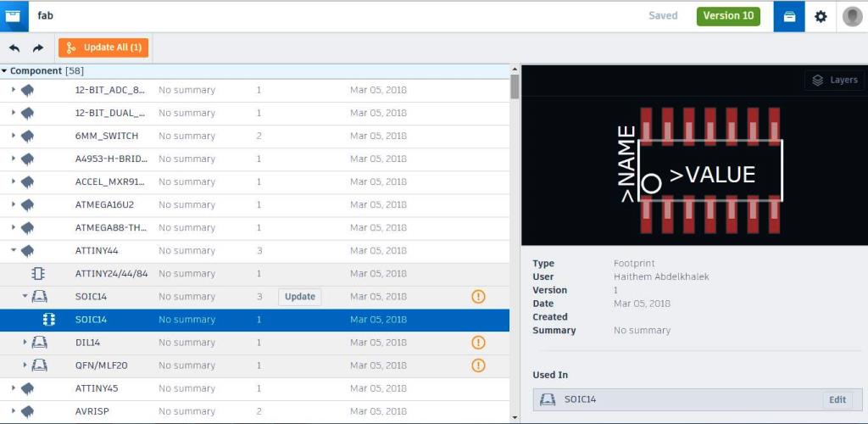Expand the A4953-H-BRID... component

pyautogui.click(x=14, y=159)
